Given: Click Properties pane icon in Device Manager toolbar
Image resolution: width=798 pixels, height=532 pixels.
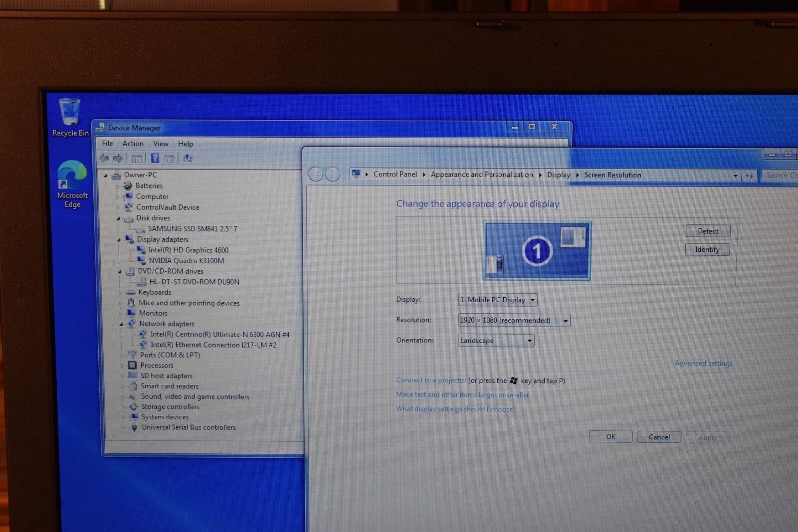Looking at the screenshot, I should pyautogui.click(x=170, y=159).
